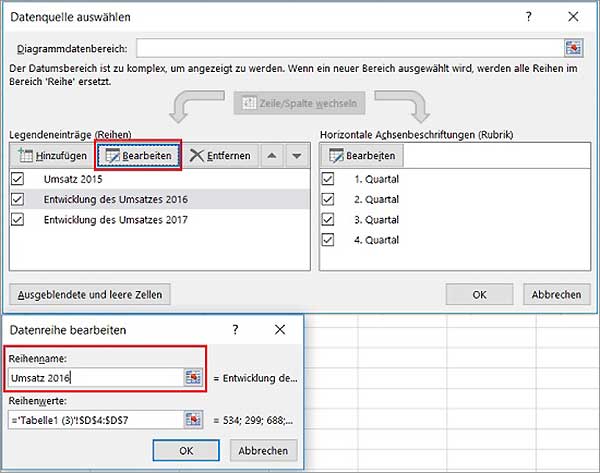
Task: Click Bearbeiten under Horizontale Achsenbeschriftungen
Action: tap(362, 156)
